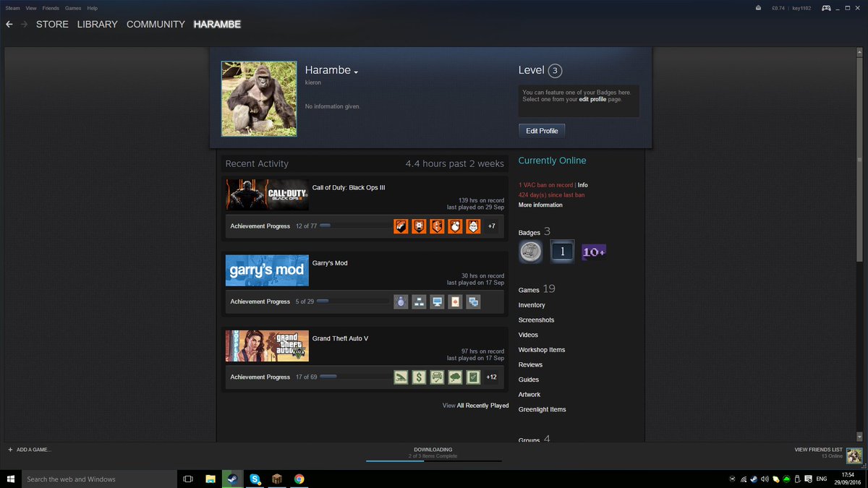
Task: Open the downloads status at bottom
Action: point(433,453)
